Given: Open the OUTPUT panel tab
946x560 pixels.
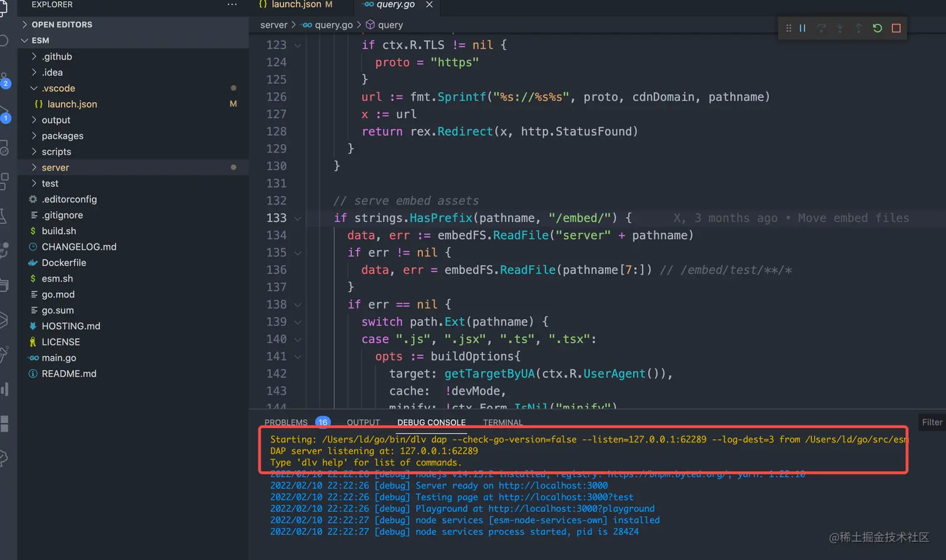Looking at the screenshot, I should coord(364,422).
